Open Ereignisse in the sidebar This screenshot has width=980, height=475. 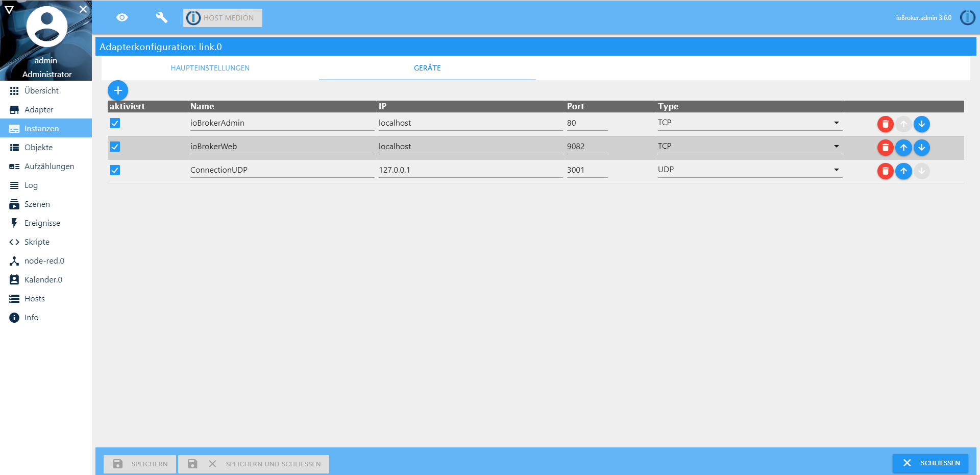point(46,223)
